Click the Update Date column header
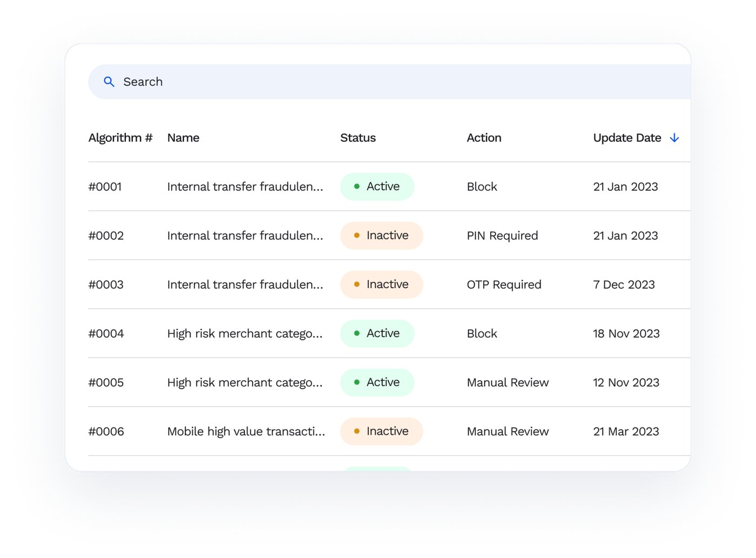 point(627,138)
